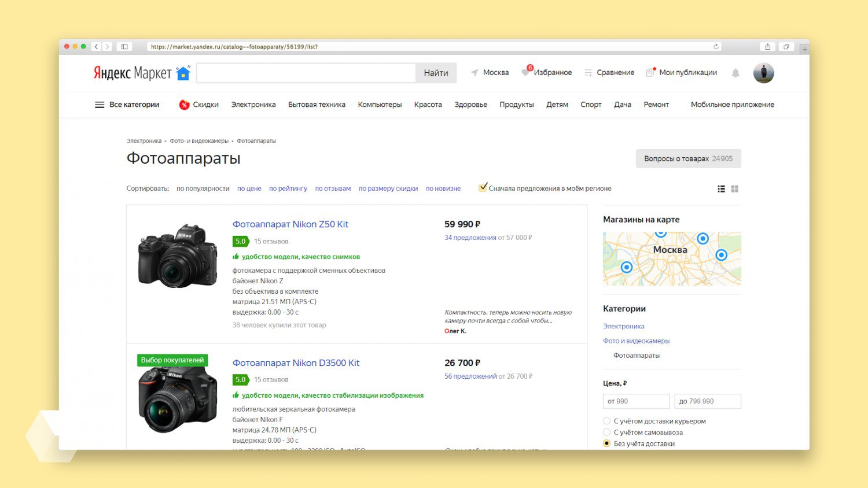Open the Избранное heart icon with badge
The height and width of the screenshot is (488, 868).
526,71
